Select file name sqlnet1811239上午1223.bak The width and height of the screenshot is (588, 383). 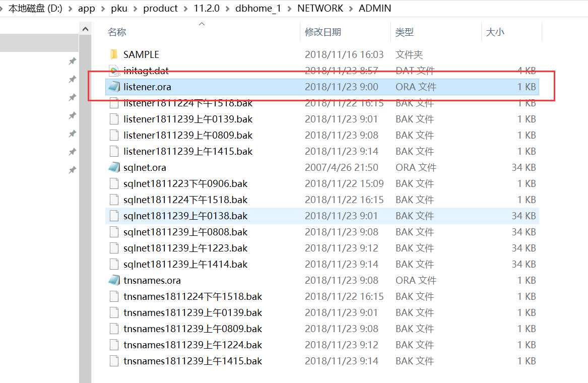click(x=185, y=248)
